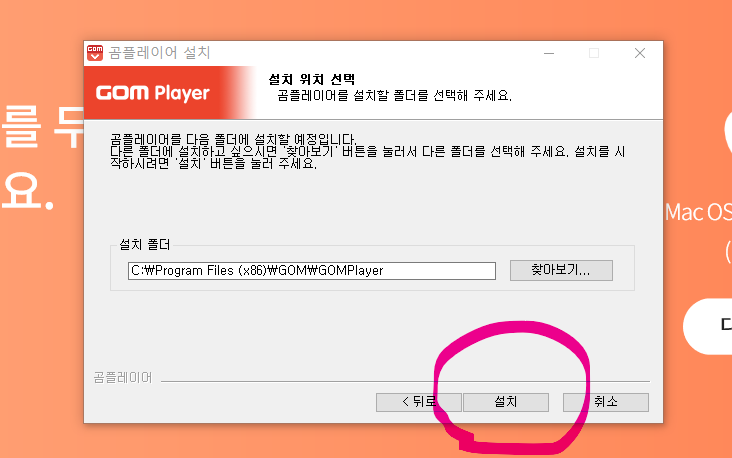Close the 곰플레이어 설치 window
This screenshot has width=732, height=458.
[x=640, y=53]
